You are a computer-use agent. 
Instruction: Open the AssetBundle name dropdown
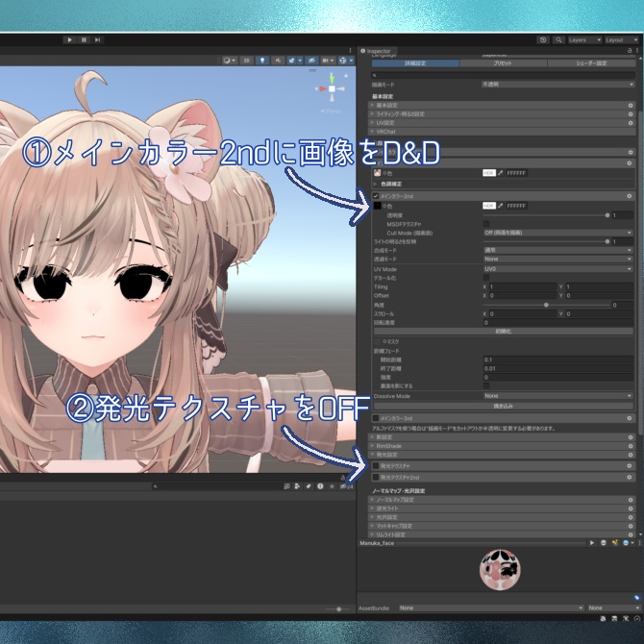[491, 607]
